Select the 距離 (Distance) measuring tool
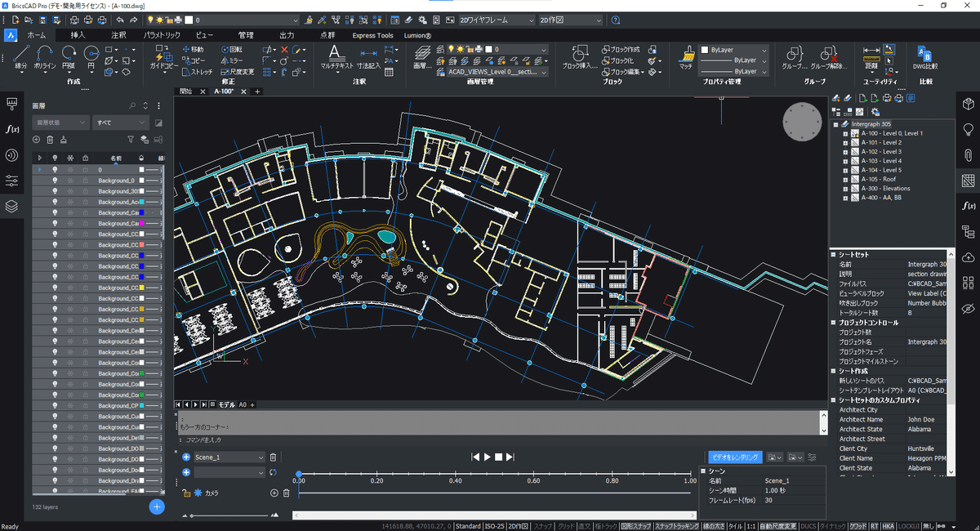The width and height of the screenshot is (980, 531). tap(871, 56)
